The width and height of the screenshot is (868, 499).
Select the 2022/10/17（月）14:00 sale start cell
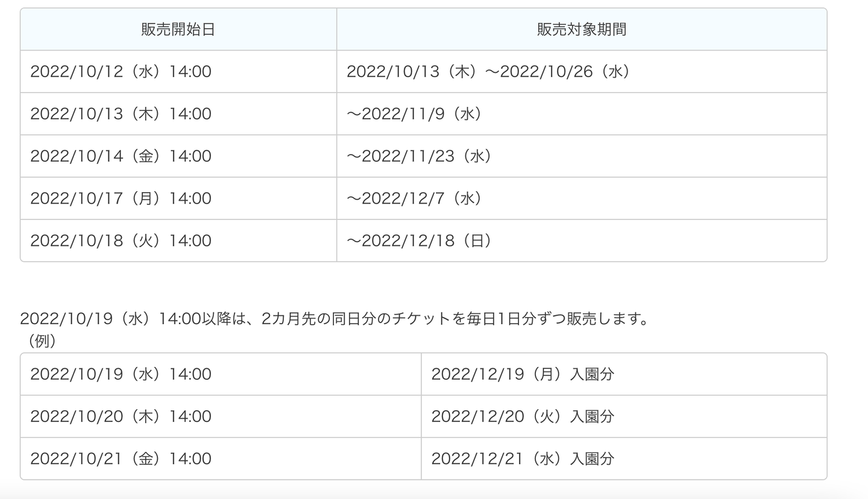(121, 198)
